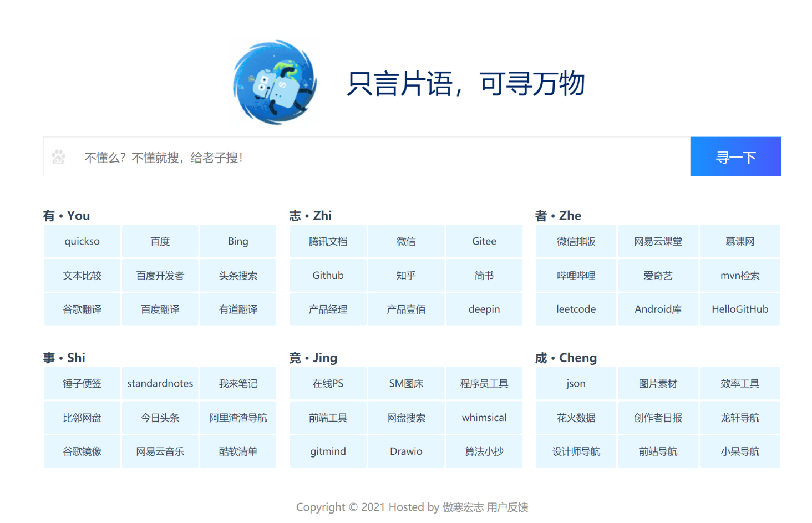Open gitmind
Screen dimensions: 812x523
click(328, 451)
